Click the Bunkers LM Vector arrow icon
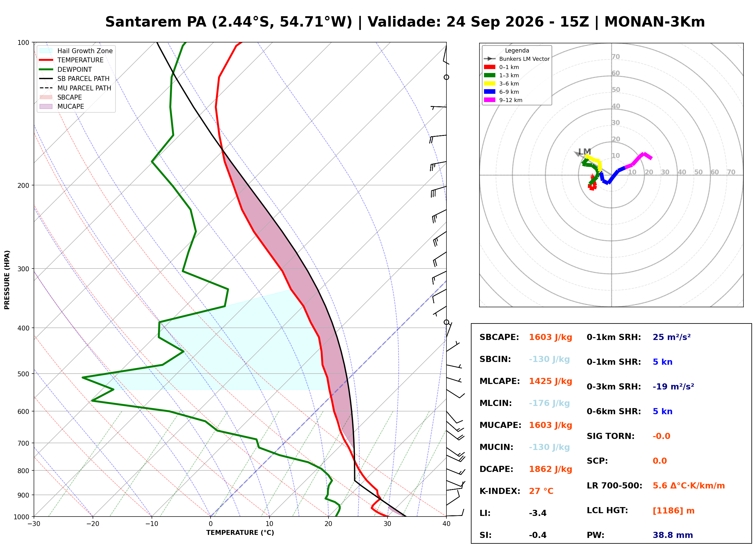The image size is (756, 559). [x=490, y=59]
